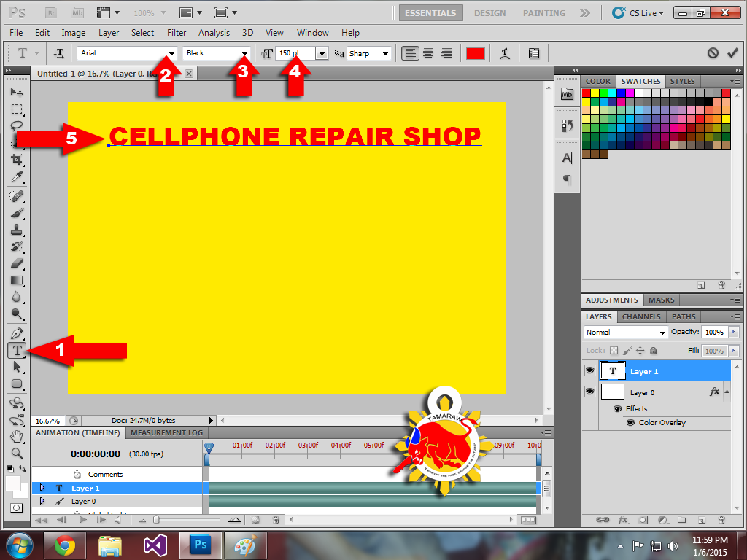Viewport: 747px width, 560px height.
Task: Hide Layer 1 in Layers panel
Action: [589, 371]
